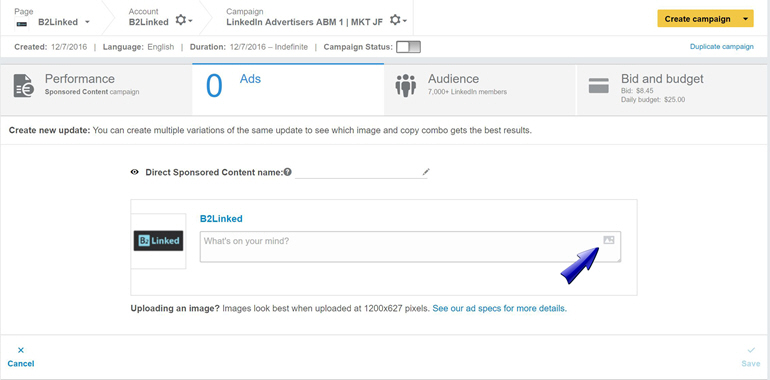Click the Audience people icon
770x380 pixels.
[406, 85]
